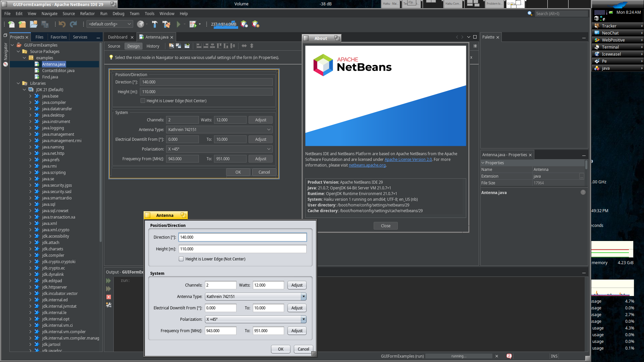This screenshot has width=644, height=362.
Task: Click the running progress bar in status bar
Action: 459,356
